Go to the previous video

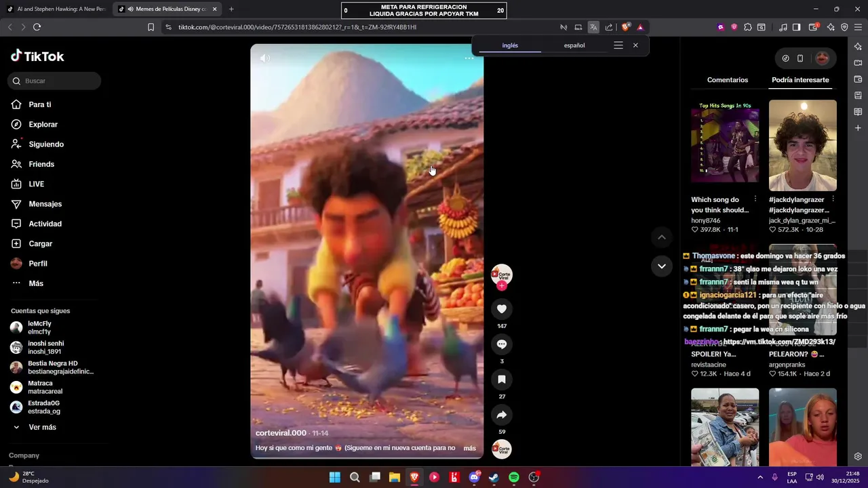point(662,237)
